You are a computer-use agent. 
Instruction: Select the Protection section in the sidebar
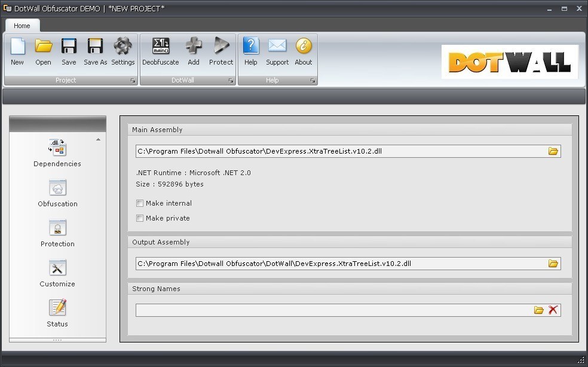point(57,233)
